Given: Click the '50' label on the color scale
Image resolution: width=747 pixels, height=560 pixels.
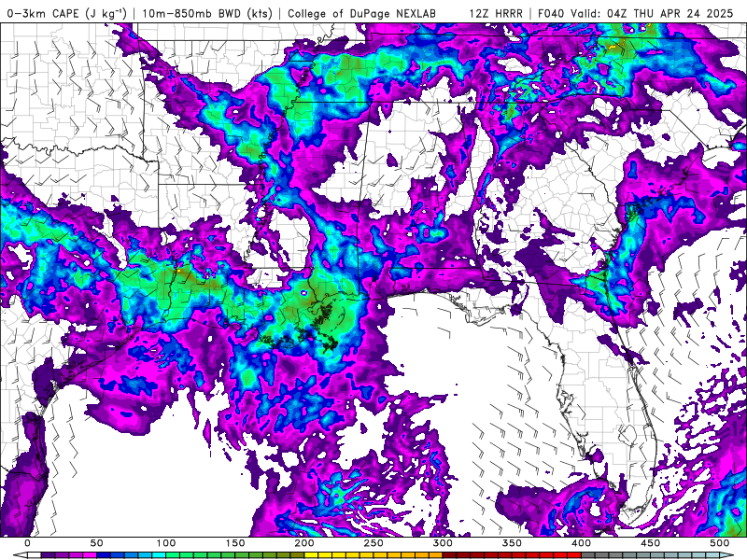Looking at the screenshot, I should (x=97, y=543).
